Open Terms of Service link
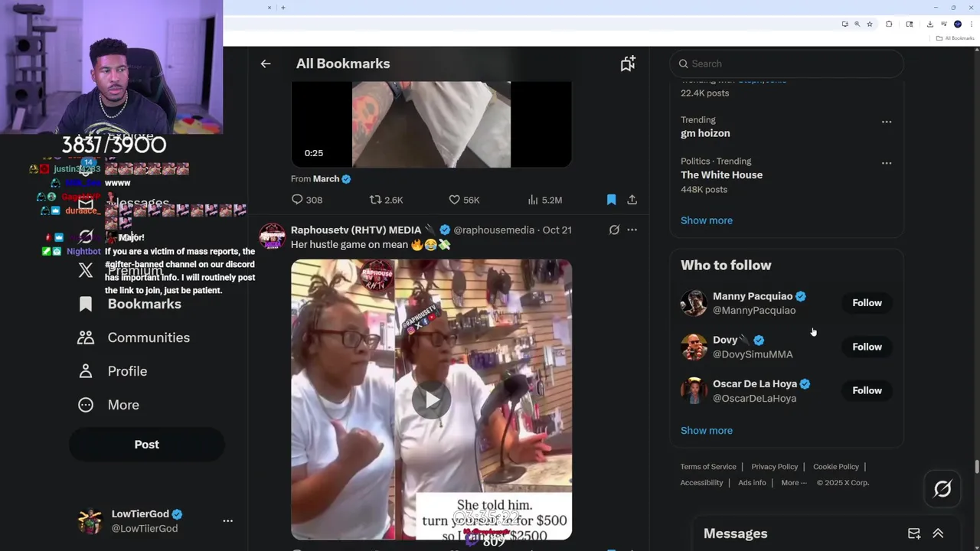The height and width of the screenshot is (551, 980). click(708, 467)
